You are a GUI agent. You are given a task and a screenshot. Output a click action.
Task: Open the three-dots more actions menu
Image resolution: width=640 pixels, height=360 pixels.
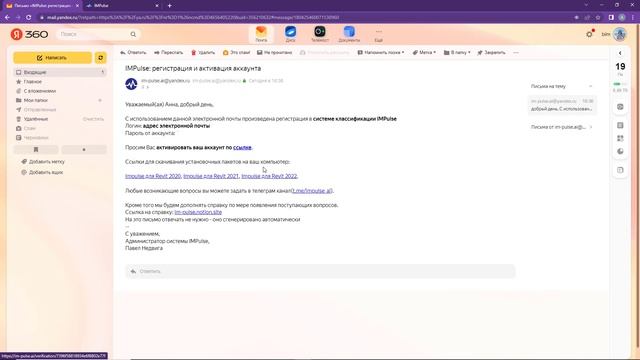[x=516, y=53]
